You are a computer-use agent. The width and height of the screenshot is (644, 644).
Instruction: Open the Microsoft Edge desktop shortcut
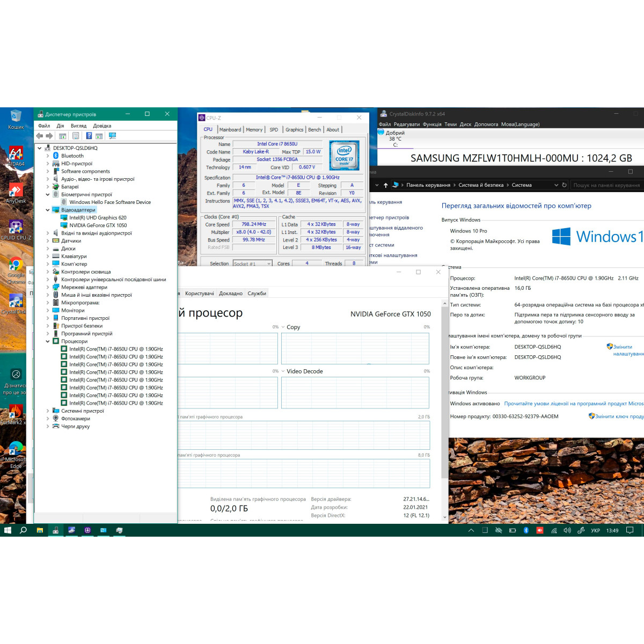click(x=16, y=455)
